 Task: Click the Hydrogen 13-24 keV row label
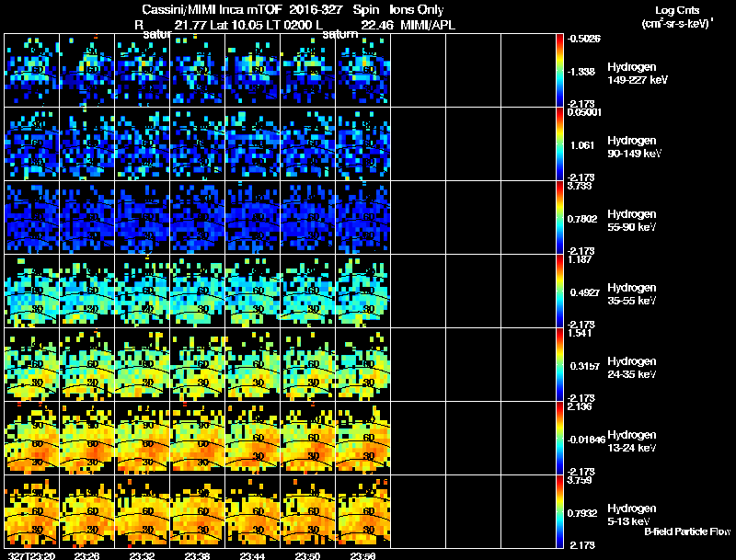pyautogui.click(x=632, y=441)
